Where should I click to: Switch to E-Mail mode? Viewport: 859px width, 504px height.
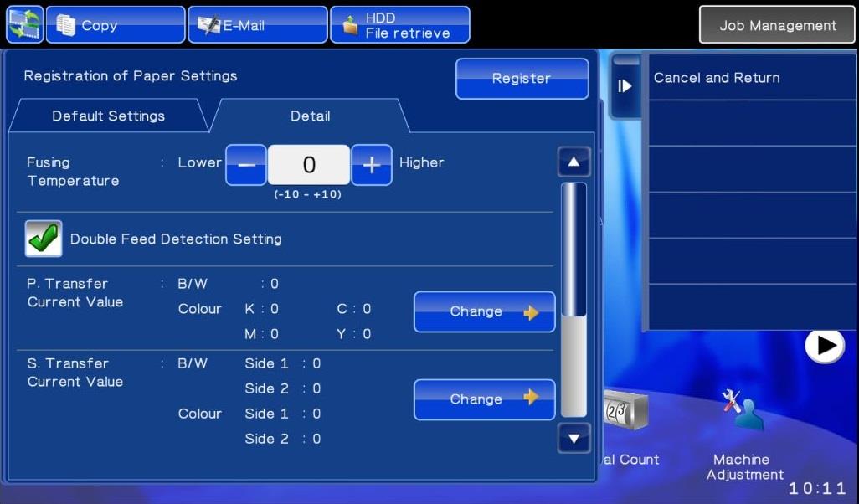(258, 24)
